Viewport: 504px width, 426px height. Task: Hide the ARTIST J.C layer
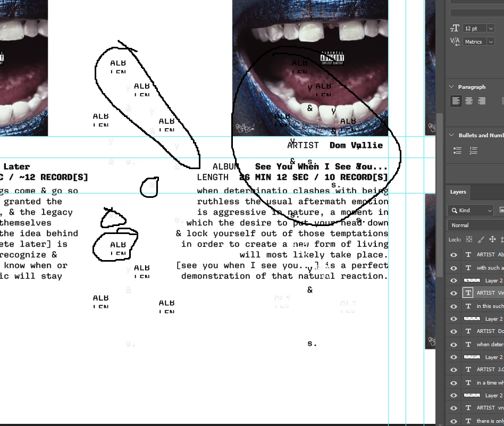453,370
